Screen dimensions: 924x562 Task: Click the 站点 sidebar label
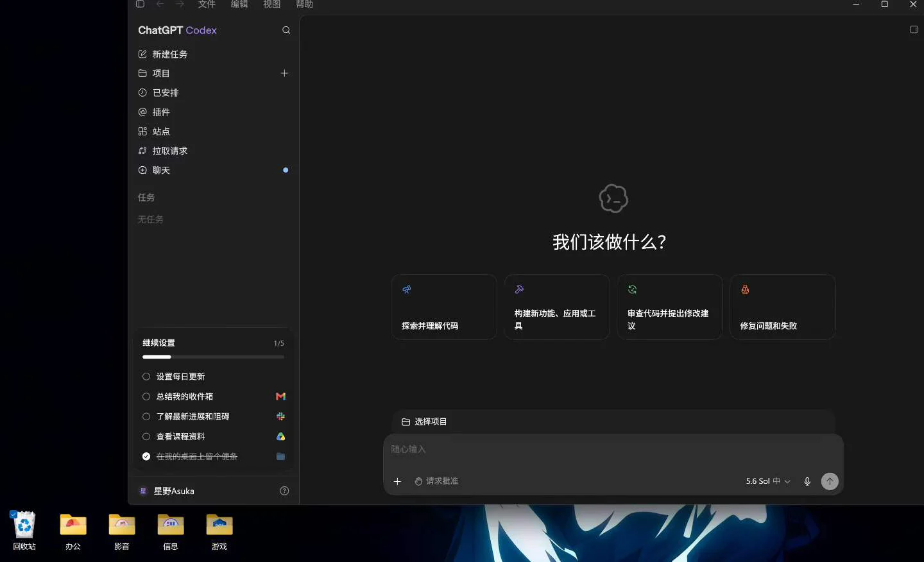point(161,132)
